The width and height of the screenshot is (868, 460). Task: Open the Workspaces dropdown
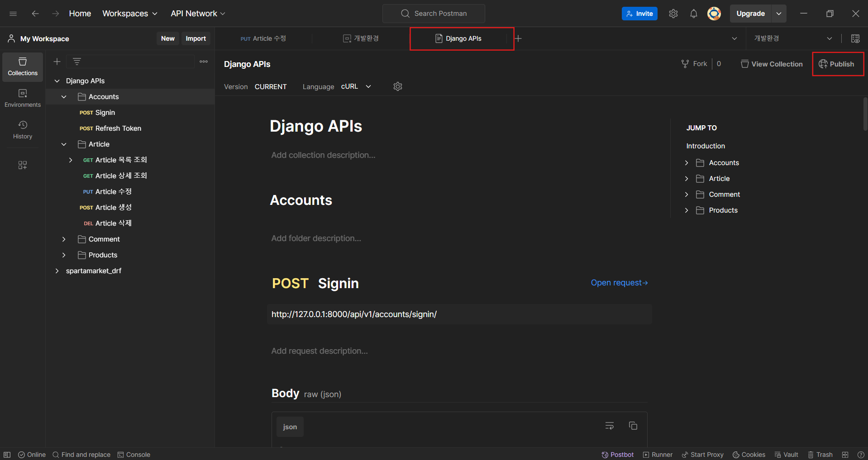tap(130, 14)
